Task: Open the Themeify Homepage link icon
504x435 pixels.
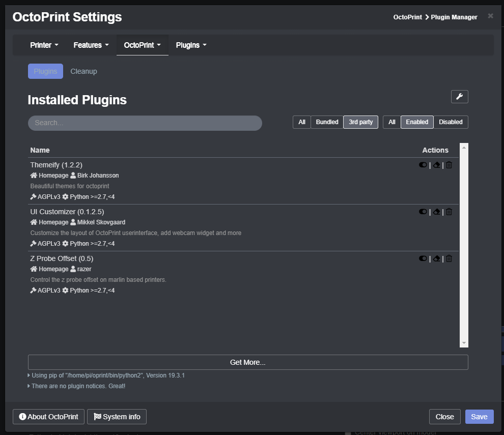Action: 33,175
